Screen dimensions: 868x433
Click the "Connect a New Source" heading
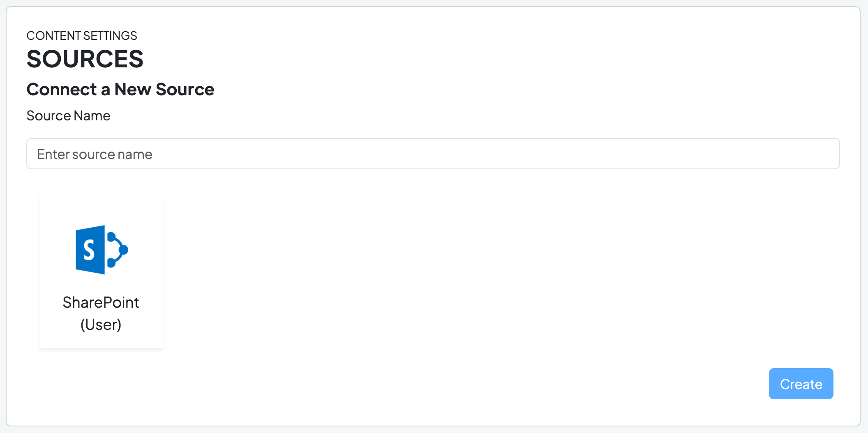(120, 89)
